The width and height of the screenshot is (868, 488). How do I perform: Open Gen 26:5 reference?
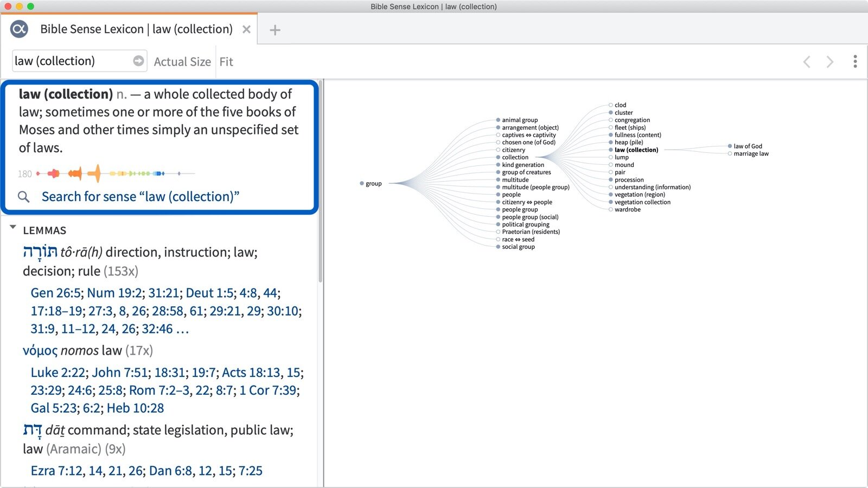[x=55, y=293]
